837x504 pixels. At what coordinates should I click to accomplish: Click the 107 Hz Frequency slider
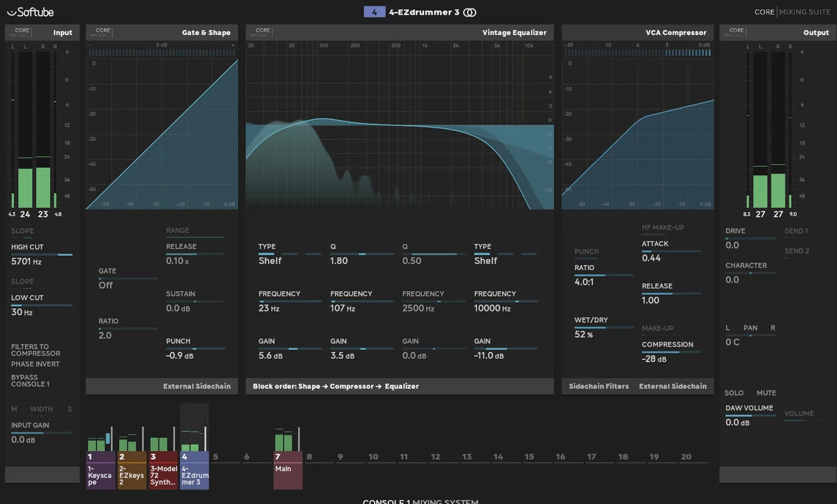362,301
